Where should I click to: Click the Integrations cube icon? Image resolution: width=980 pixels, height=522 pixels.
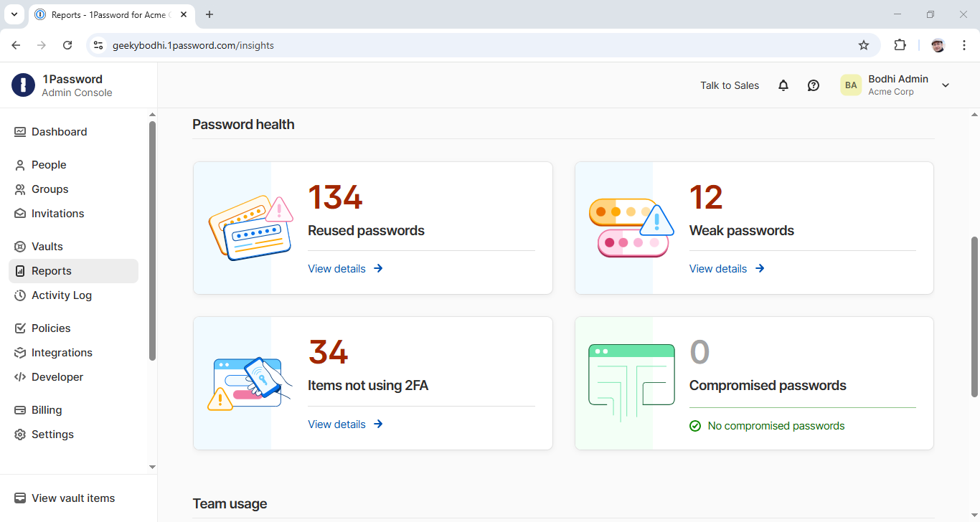pyautogui.click(x=20, y=353)
